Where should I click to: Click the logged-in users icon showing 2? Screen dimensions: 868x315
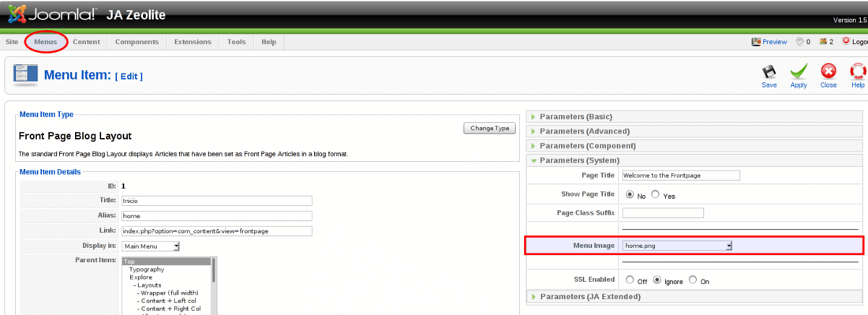click(x=823, y=42)
